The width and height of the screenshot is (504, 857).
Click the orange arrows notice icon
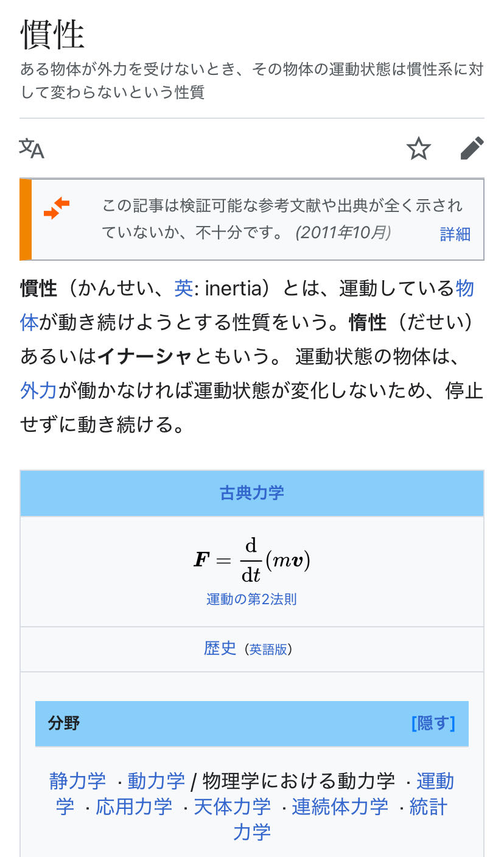coord(57,209)
